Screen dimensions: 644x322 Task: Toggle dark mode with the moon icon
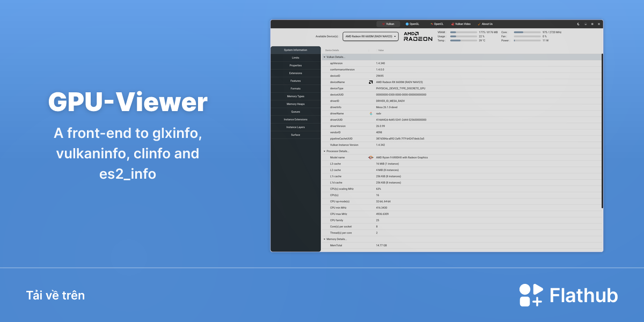[579, 24]
